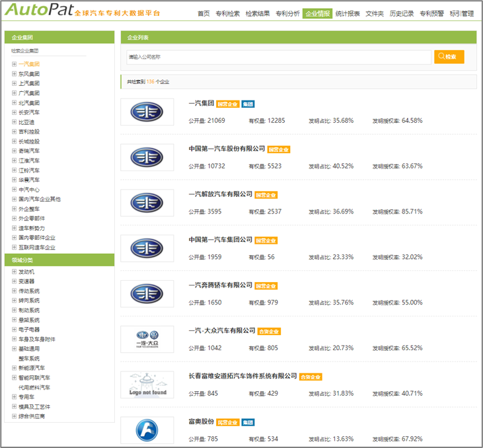Expand the 一汽集团 tree node
Screen dimensions: 483x448
tap(14, 64)
